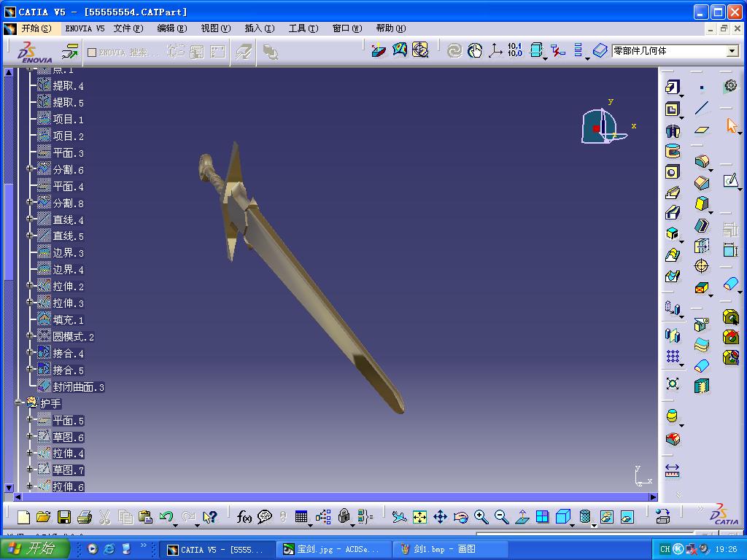Open the Sketcher tool
The width and height of the screenshot is (747, 560).
tap(730, 181)
